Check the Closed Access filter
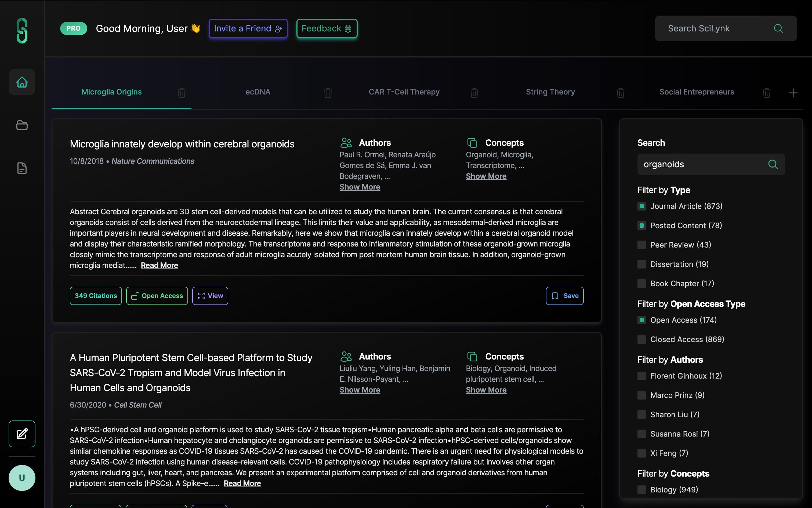The width and height of the screenshot is (812, 508). (x=642, y=339)
